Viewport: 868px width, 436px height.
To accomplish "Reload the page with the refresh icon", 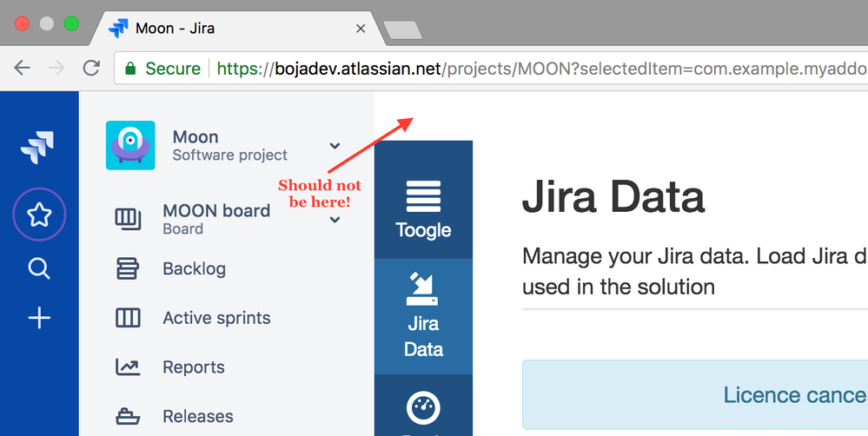I will [x=91, y=68].
